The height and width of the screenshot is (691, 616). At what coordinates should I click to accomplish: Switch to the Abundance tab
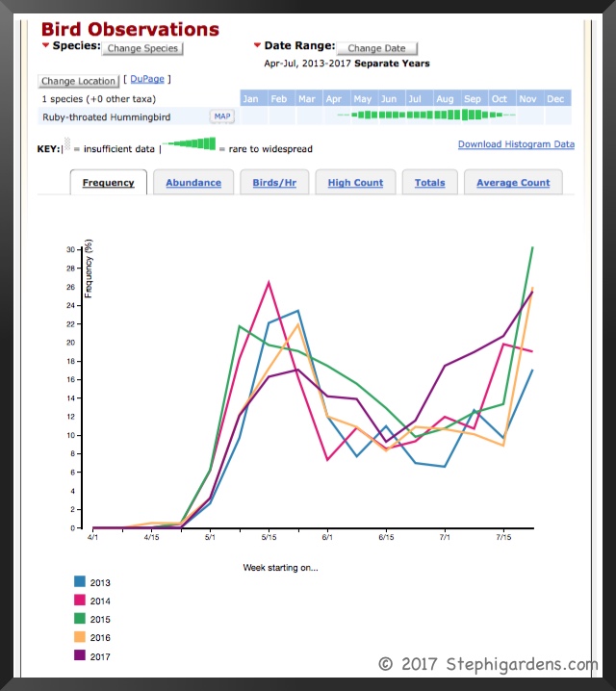click(193, 183)
